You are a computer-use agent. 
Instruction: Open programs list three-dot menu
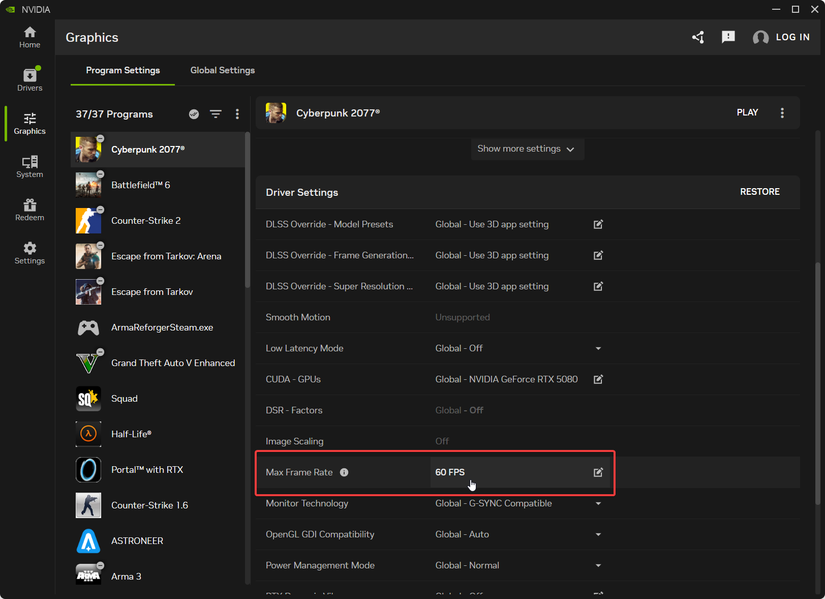[x=237, y=114]
